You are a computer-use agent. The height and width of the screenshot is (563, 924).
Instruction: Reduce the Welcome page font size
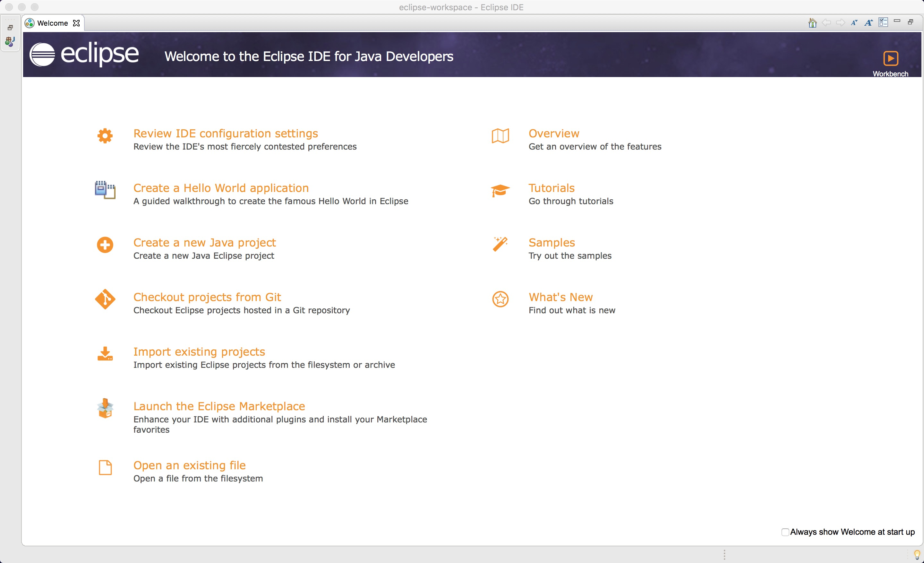tap(854, 23)
